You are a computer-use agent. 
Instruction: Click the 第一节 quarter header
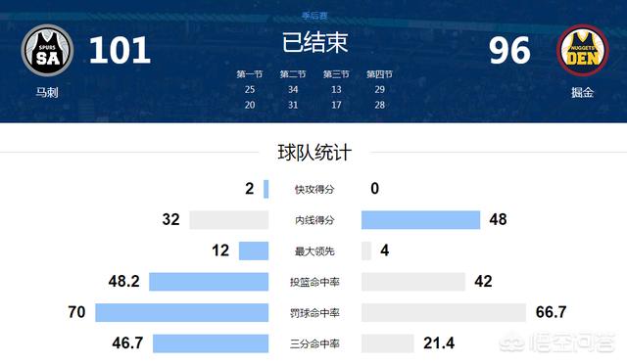pos(250,74)
